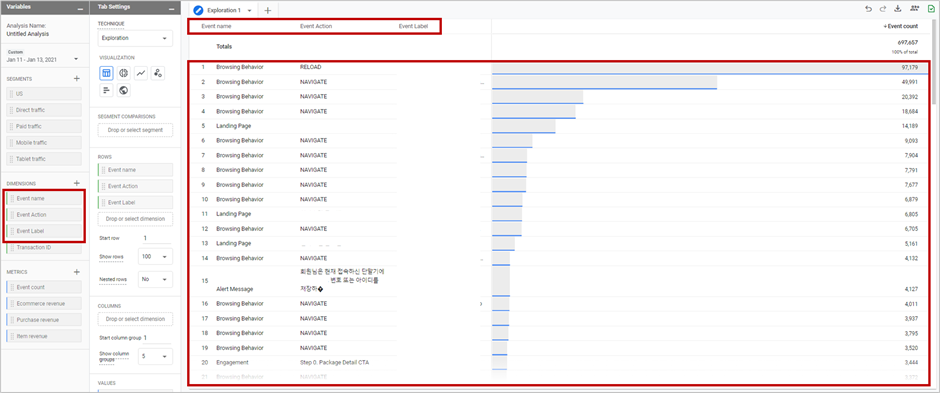Viewport: 940px width, 393px height.
Task: Add a new dimension with plus icon
Action: click(77, 183)
